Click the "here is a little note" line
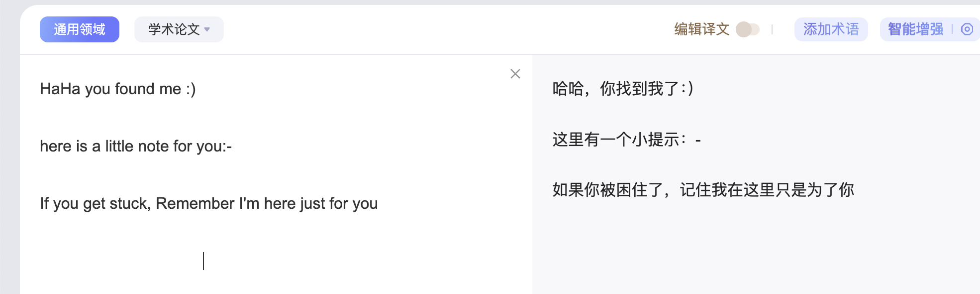This screenshot has height=294, width=980. click(136, 147)
